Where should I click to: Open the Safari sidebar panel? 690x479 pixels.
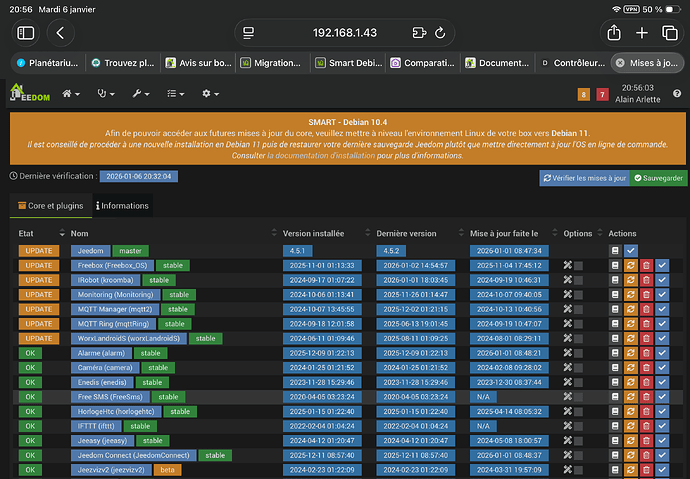click(x=25, y=33)
